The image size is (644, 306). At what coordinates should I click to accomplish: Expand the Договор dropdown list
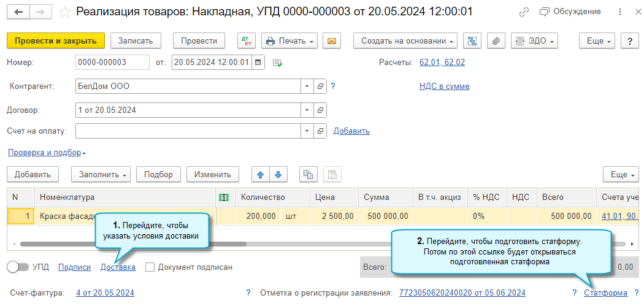point(307,110)
